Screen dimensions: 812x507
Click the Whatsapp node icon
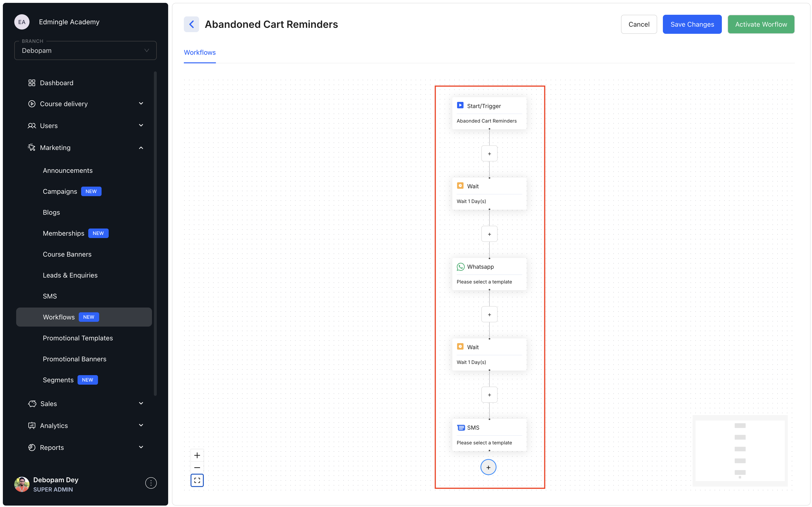tap(461, 267)
